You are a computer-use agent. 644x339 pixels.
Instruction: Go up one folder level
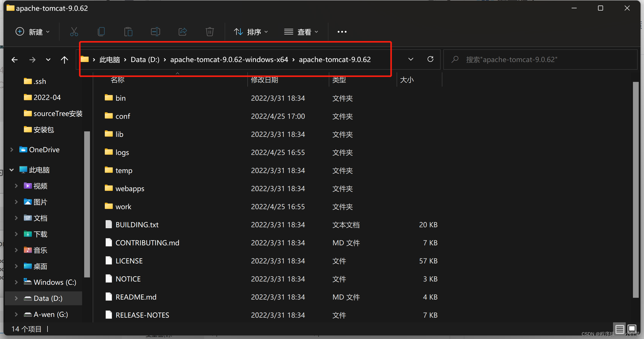click(64, 60)
